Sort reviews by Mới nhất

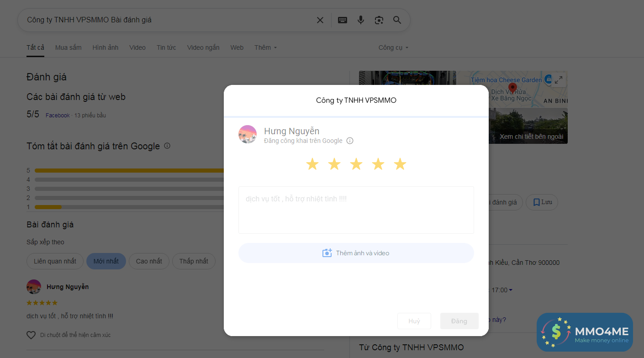point(106,261)
